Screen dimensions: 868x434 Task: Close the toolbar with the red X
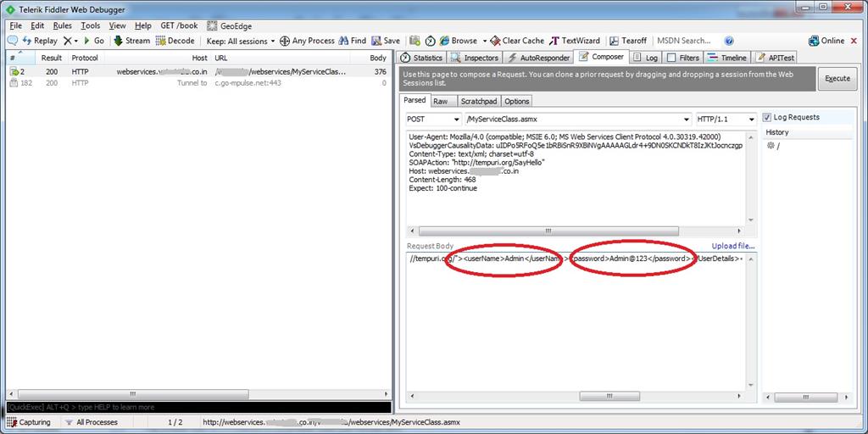[854, 41]
